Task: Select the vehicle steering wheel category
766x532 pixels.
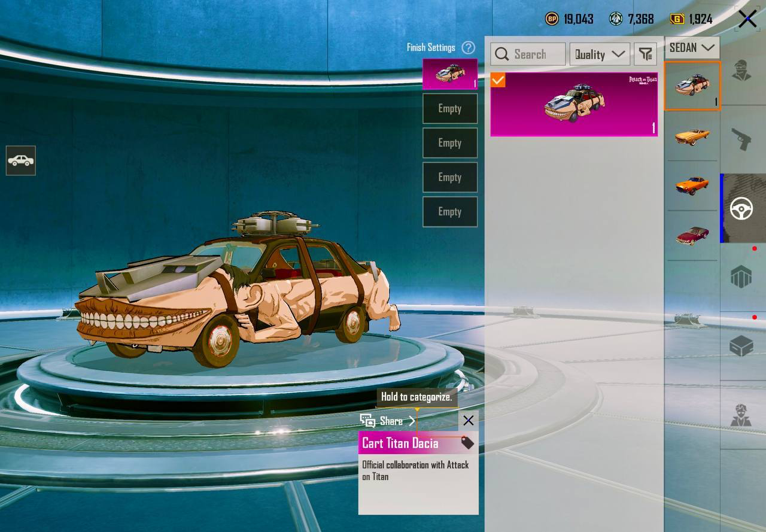Action: click(x=741, y=209)
